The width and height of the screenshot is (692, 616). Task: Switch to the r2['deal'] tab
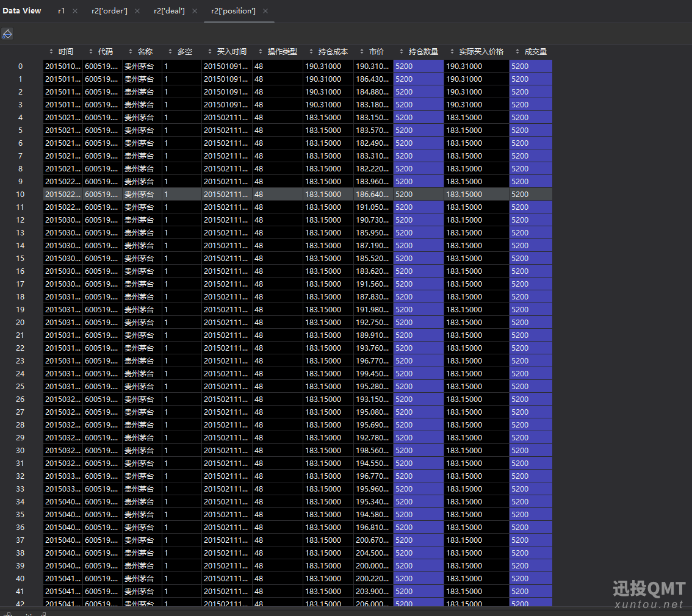(x=169, y=11)
